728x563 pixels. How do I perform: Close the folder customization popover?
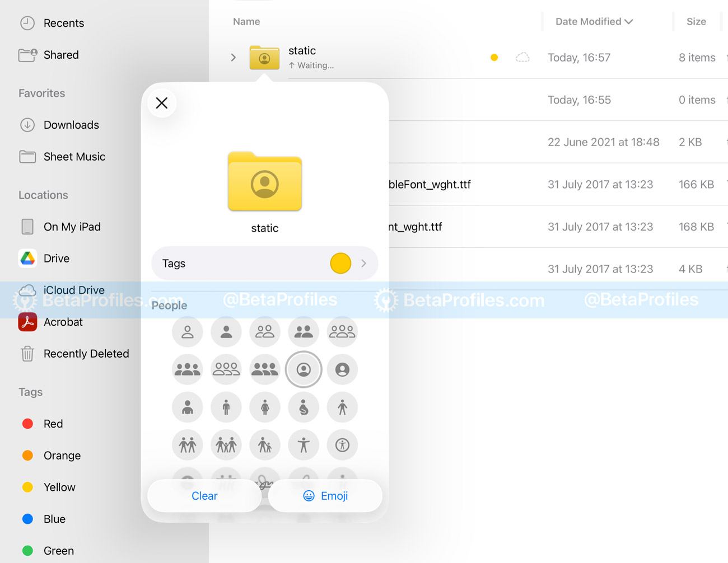(x=162, y=103)
